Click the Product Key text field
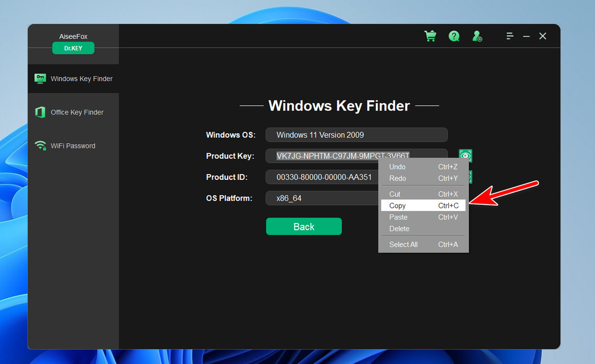 tap(332, 156)
